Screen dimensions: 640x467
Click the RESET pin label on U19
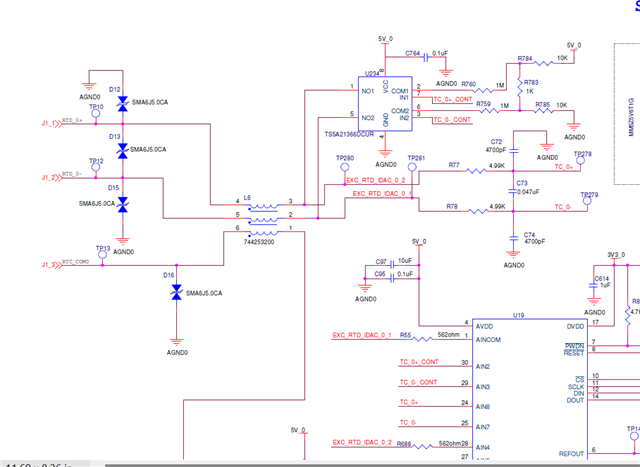(x=574, y=353)
